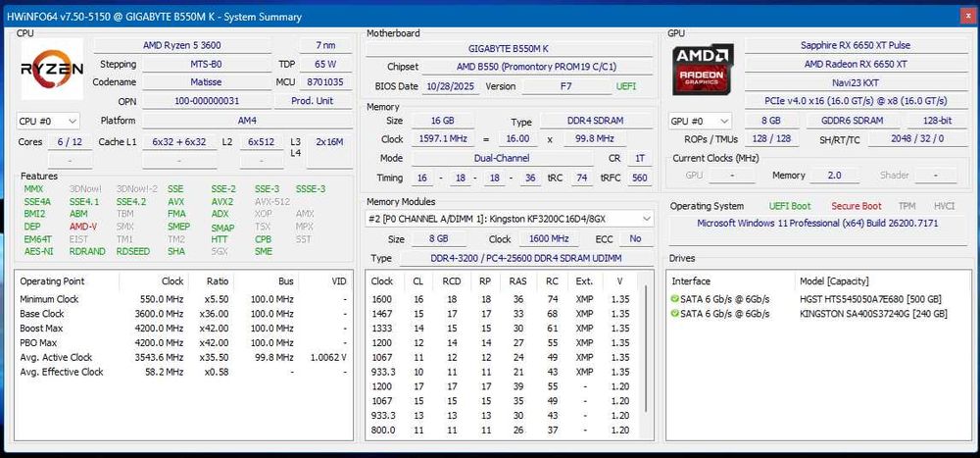Click the 'AVX2' feature label
Image resolution: width=980 pixels, height=458 pixels.
(222, 201)
